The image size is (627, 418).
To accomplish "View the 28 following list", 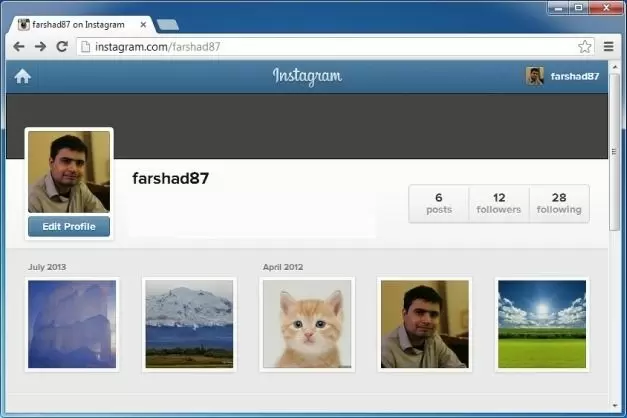I will (x=558, y=203).
